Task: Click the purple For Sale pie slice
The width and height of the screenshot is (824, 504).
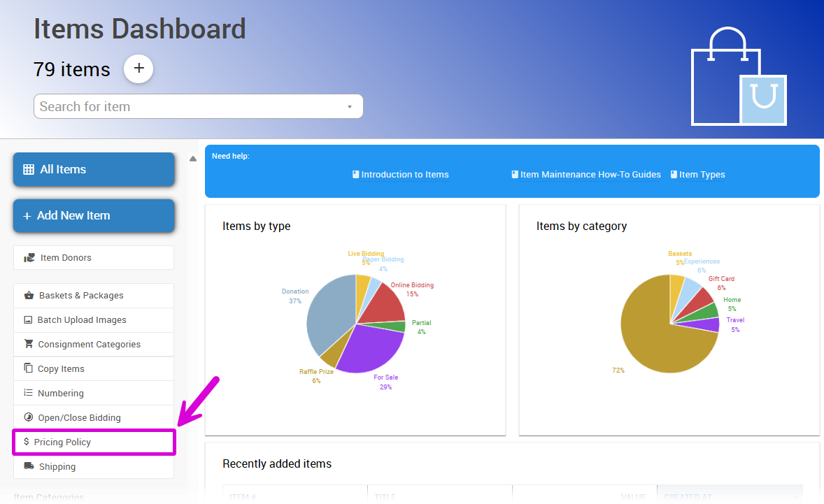Action: (x=371, y=346)
